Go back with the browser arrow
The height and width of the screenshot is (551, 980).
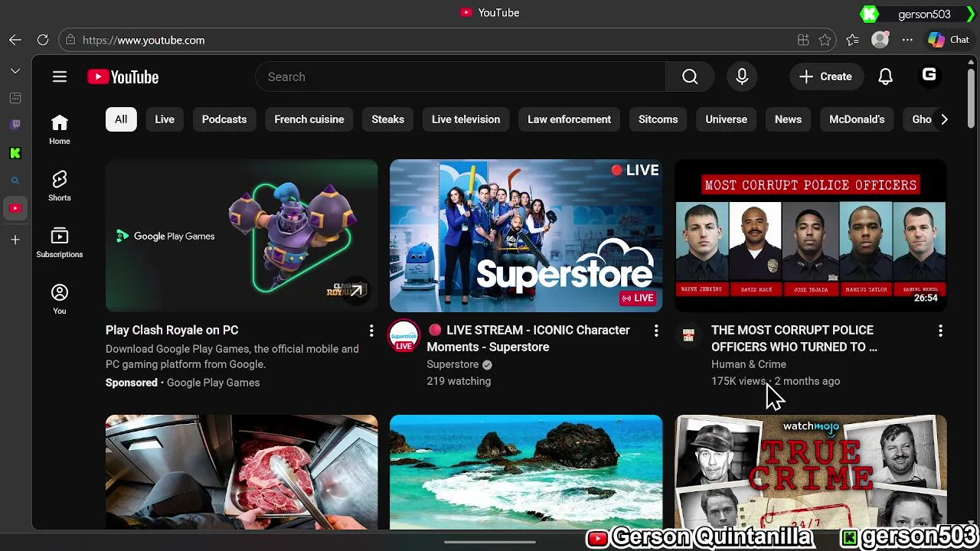[x=15, y=40]
